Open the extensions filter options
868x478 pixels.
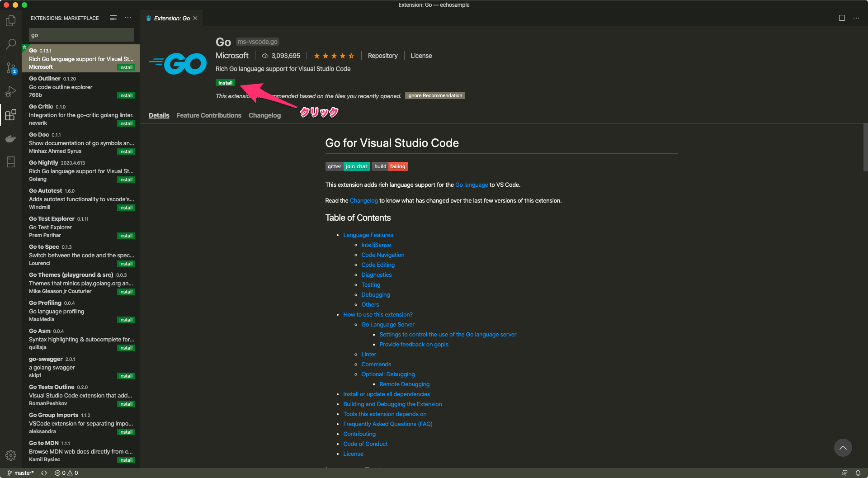point(113,18)
